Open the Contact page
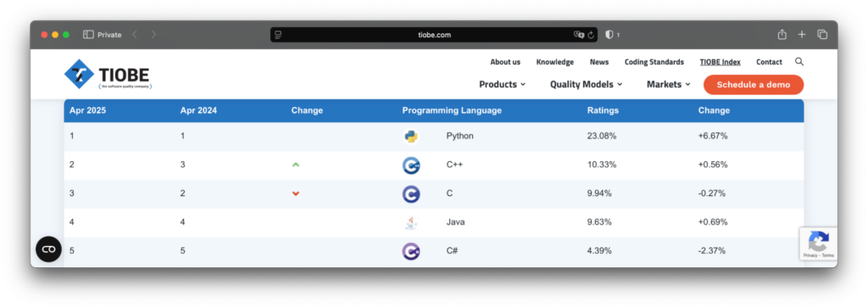Image resolution: width=868 pixels, height=308 pixels. (x=770, y=62)
